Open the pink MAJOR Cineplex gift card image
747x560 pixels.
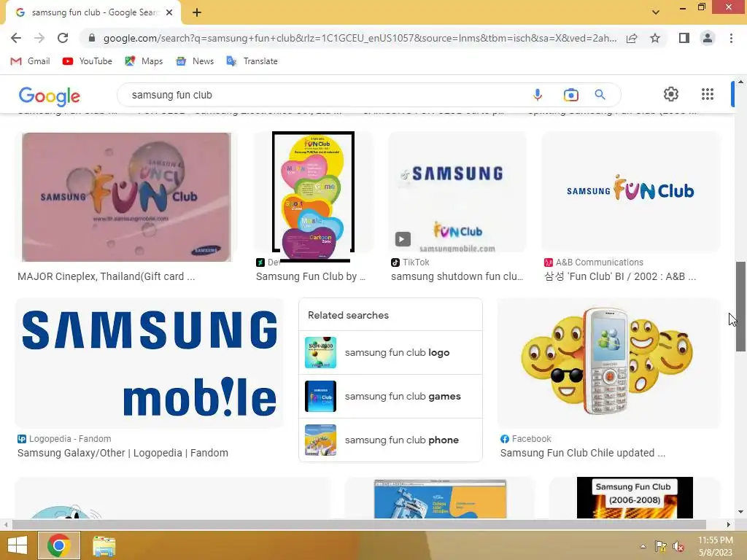click(127, 197)
